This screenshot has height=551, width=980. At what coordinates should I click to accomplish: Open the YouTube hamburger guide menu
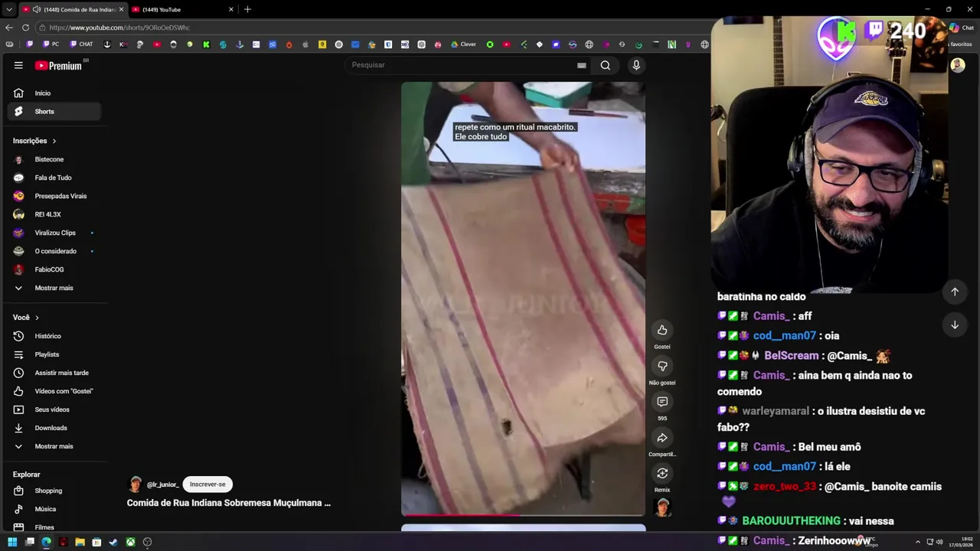18,65
